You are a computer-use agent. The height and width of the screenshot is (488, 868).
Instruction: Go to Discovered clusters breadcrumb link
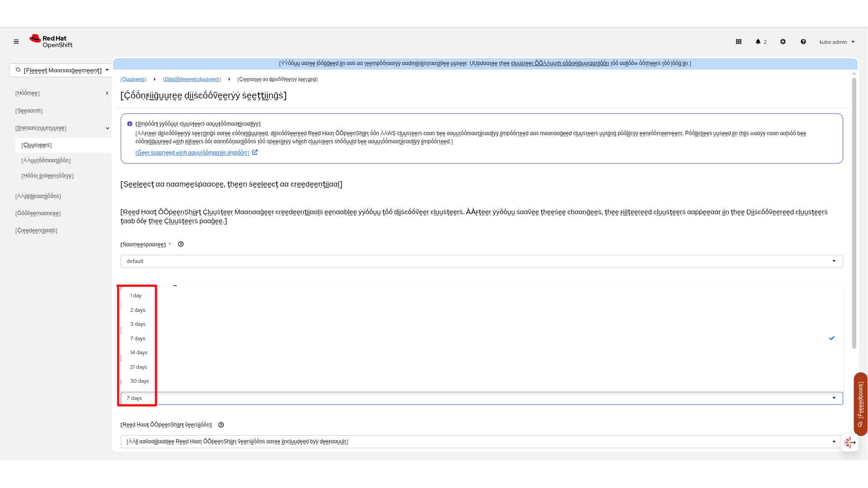192,79
